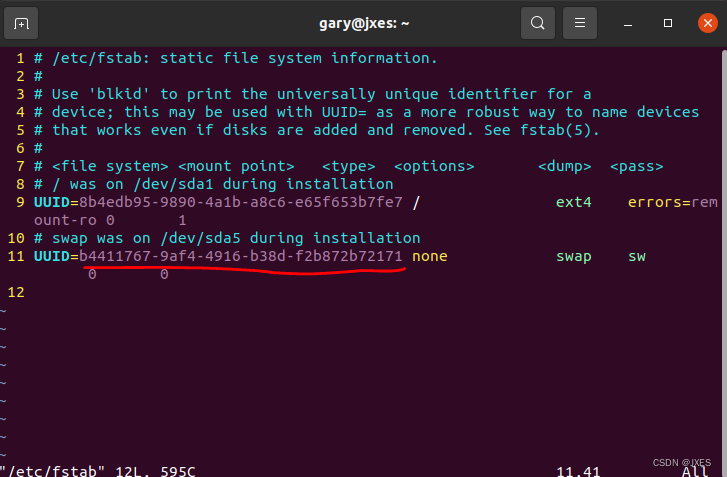This screenshot has height=477, width=727.
Task: Click '"/etc/fstab" 12L, 595C' status text
Action: tap(97, 471)
